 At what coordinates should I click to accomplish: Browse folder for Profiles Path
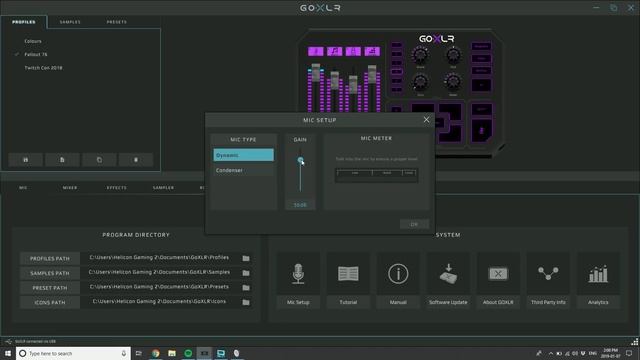coord(246,258)
